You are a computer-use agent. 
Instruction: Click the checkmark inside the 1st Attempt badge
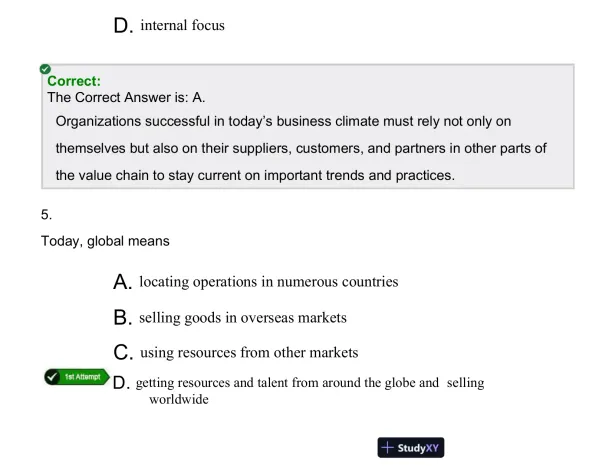coord(53,377)
